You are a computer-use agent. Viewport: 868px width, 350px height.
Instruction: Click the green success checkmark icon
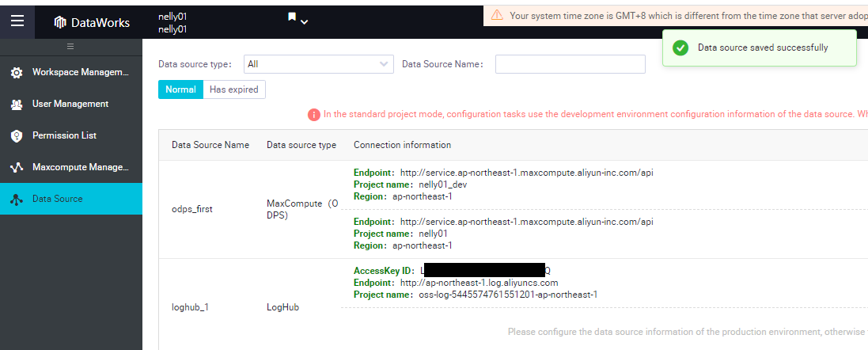point(680,48)
